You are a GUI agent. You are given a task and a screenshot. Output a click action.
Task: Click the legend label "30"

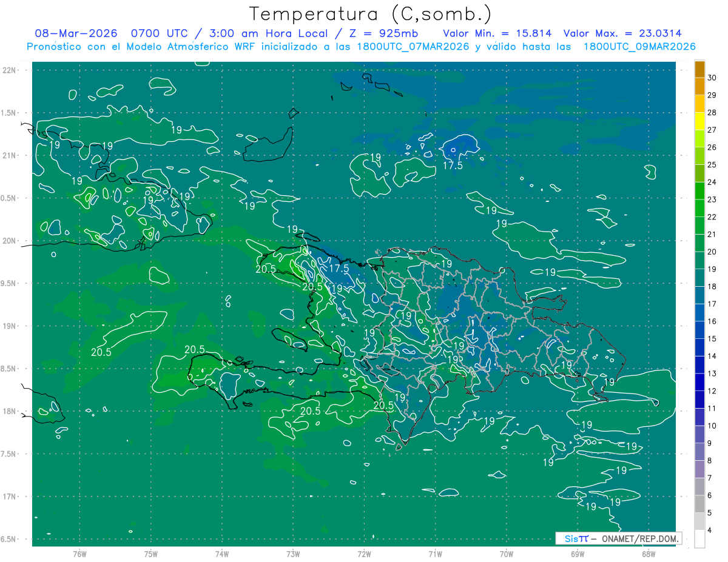[x=712, y=78]
